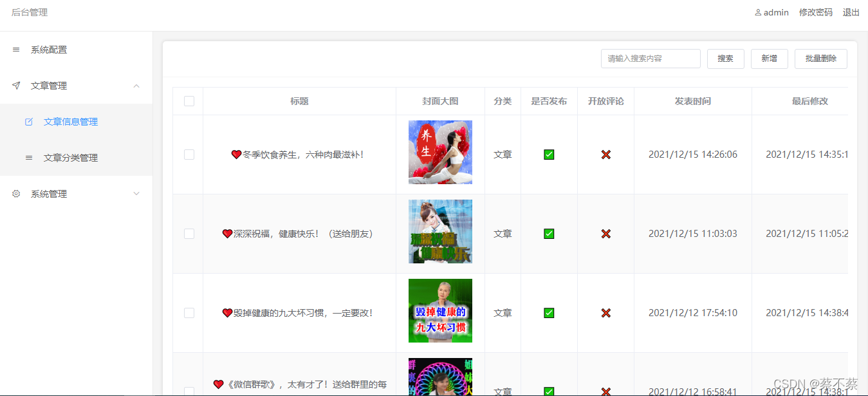
Task: Click the 分类 column header
Action: 503,101
